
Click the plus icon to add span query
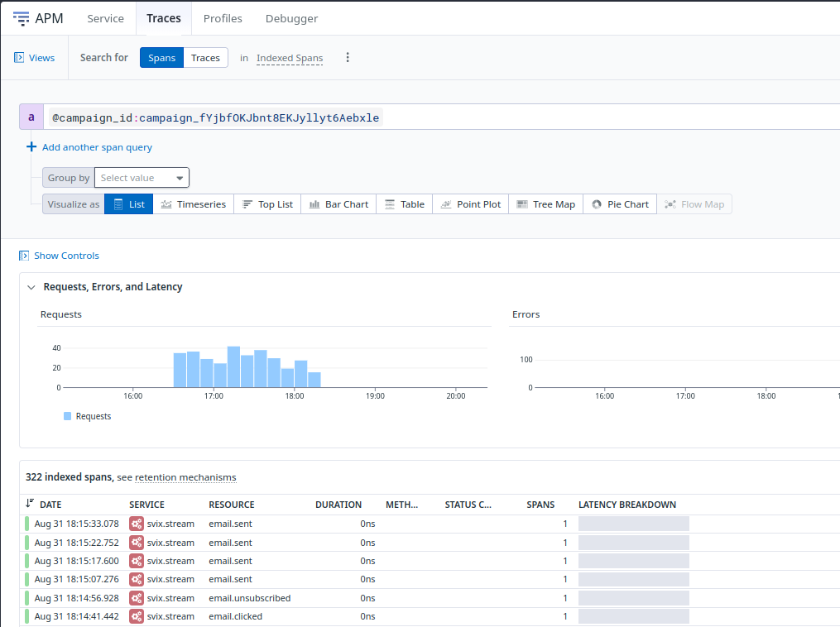coord(31,146)
